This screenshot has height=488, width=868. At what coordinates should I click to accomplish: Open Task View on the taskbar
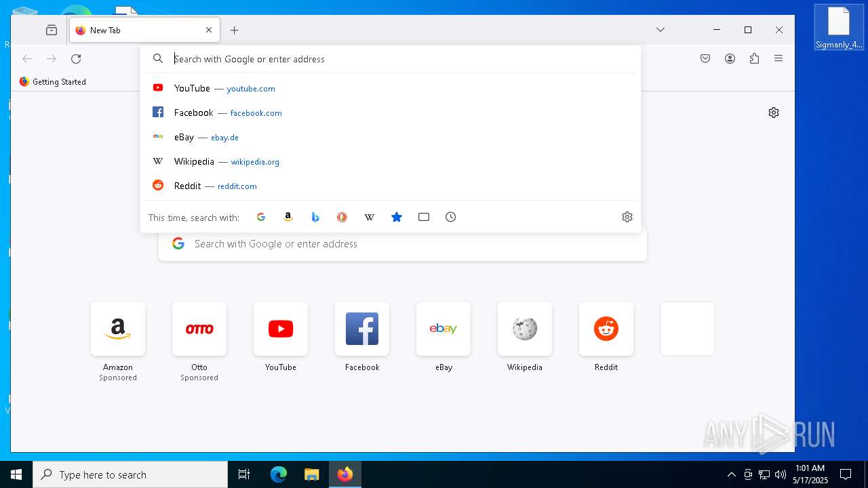pos(244,474)
